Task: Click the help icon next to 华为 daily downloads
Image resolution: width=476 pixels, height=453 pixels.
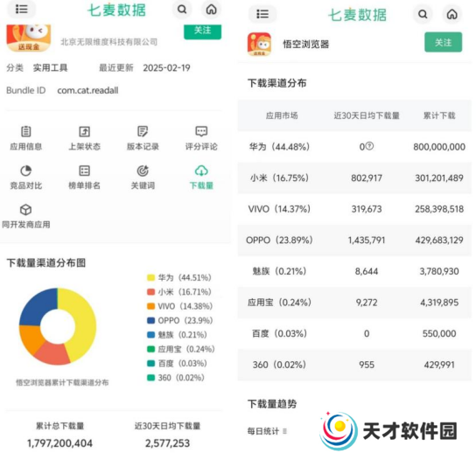Action: point(369,146)
